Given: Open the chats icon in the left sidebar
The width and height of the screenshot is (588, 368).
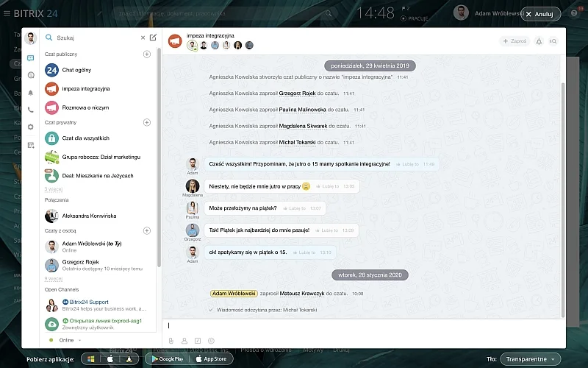Looking at the screenshot, I should 31,58.
